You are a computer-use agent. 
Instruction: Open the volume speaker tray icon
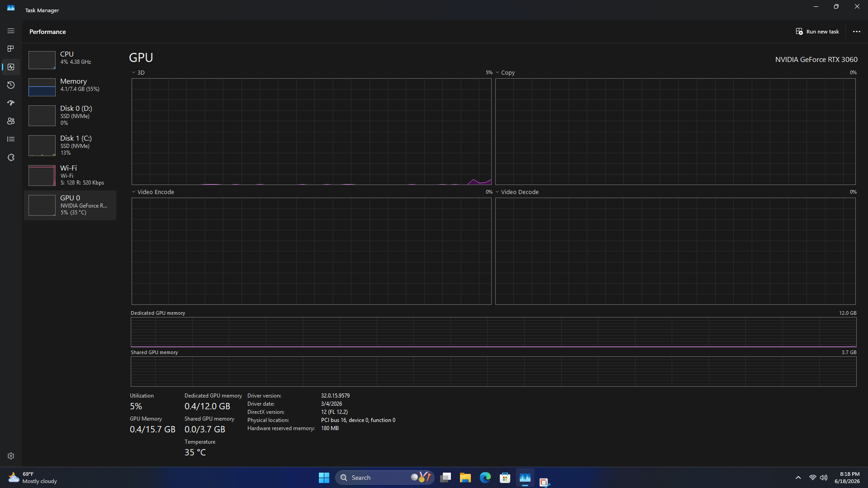(x=824, y=478)
